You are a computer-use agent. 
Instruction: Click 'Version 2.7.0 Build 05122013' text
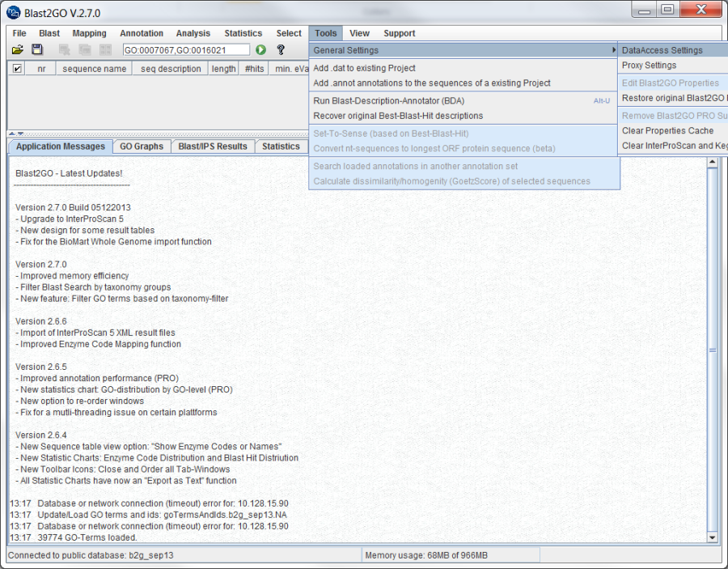point(73,207)
